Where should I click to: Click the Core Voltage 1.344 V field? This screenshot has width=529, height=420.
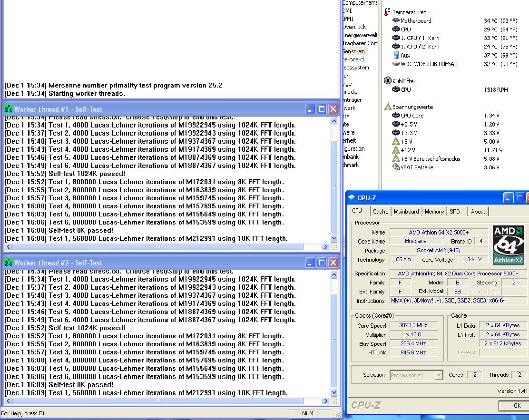click(x=472, y=259)
